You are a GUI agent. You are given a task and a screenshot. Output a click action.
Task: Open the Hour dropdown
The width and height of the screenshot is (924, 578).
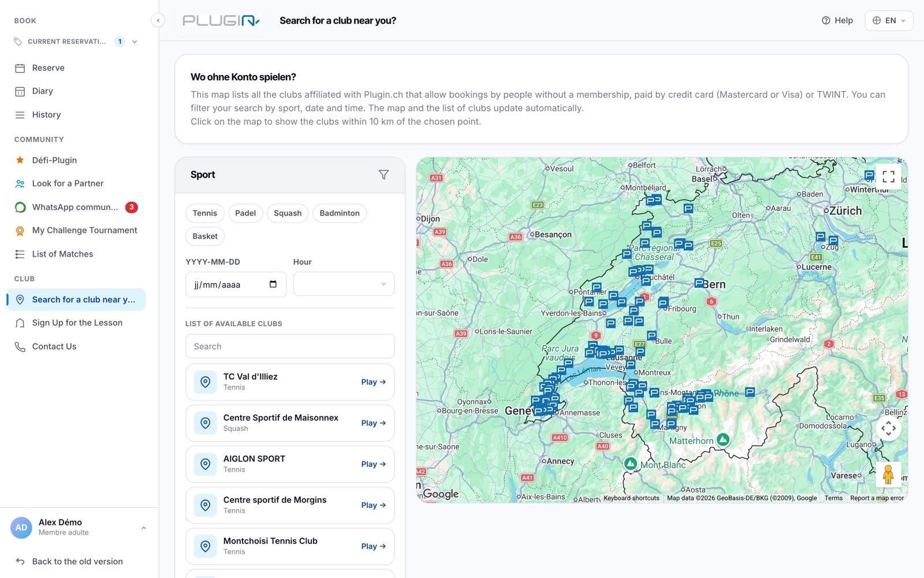point(344,284)
